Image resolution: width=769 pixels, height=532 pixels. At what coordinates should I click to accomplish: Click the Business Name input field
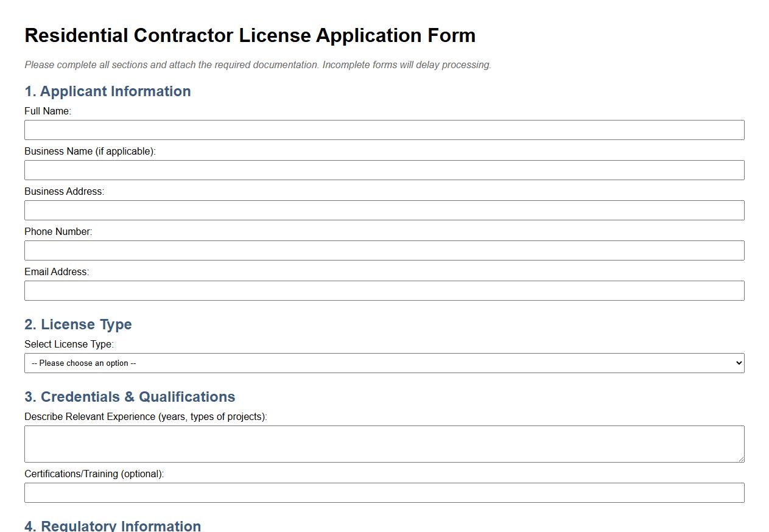[x=384, y=170]
